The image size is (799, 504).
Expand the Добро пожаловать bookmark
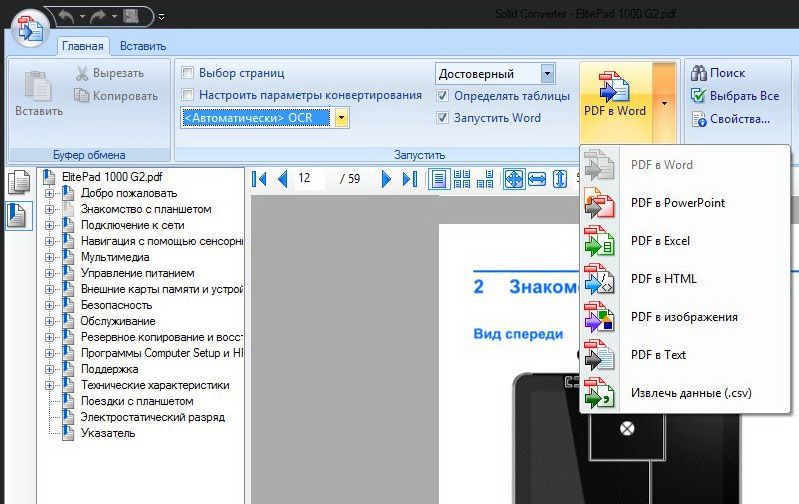pos(49,193)
